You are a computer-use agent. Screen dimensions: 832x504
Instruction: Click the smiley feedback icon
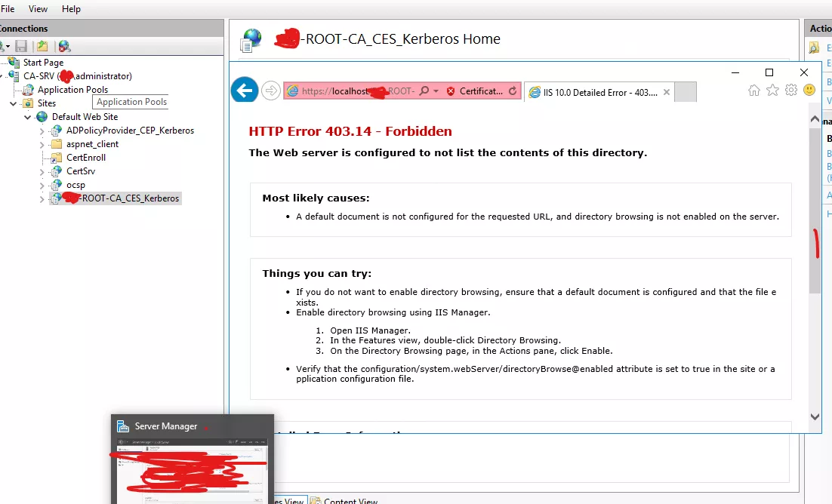(x=809, y=91)
